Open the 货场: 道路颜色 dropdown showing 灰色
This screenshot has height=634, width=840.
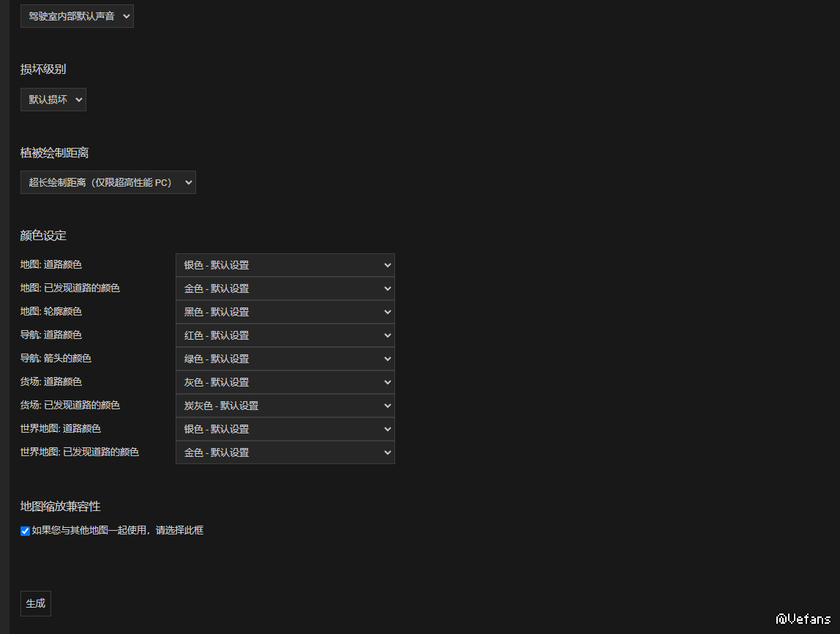pyautogui.click(x=285, y=382)
